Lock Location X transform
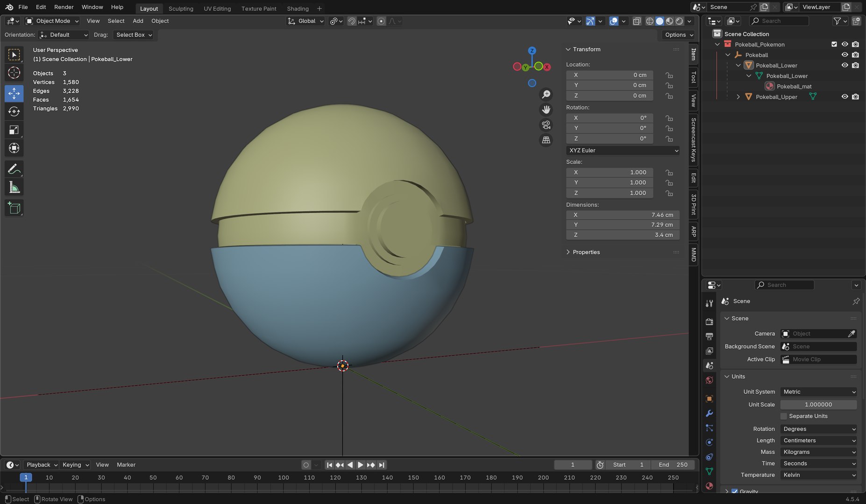The image size is (866, 504). click(669, 75)
